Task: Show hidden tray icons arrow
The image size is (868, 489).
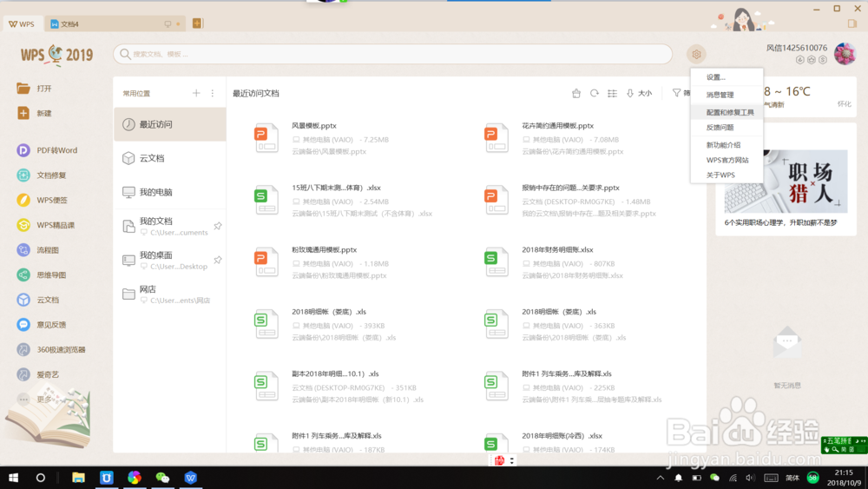Action: click(661, 478)
